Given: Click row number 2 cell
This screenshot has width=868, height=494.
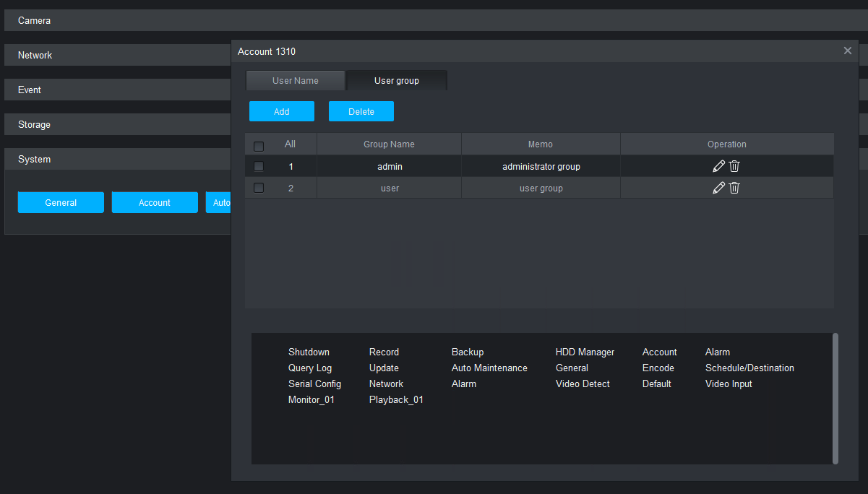Looking at the screenshot, I should click(291, 188).
